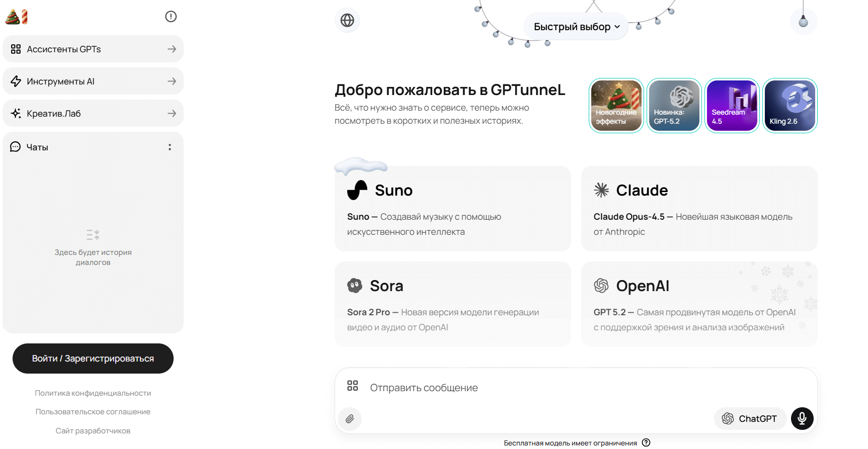Image resolution: width=868 pixels, height=449 pixels.
Task: Open Ассистенты GPTs menu item
Action: [x=93, y=49]
